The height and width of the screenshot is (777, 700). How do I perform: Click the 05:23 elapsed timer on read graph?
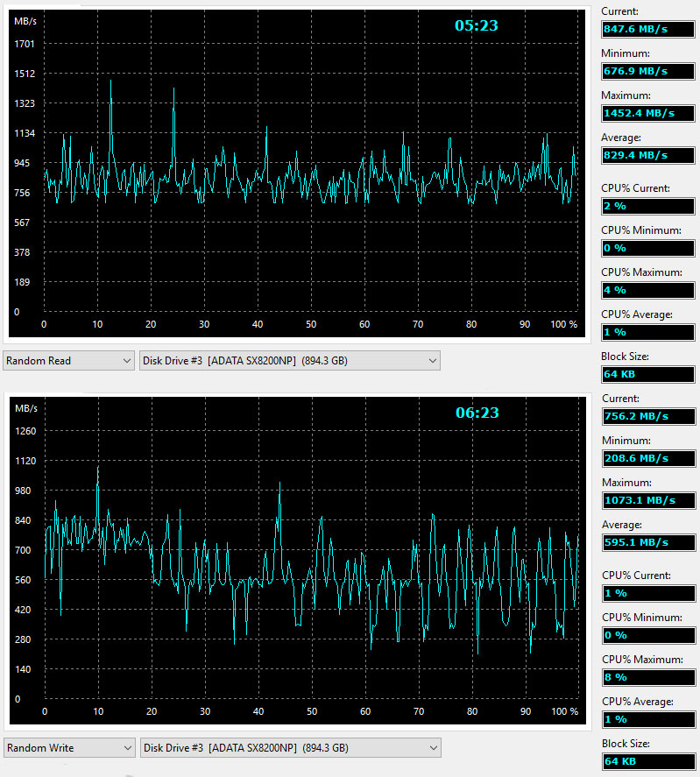coord(476,26)
